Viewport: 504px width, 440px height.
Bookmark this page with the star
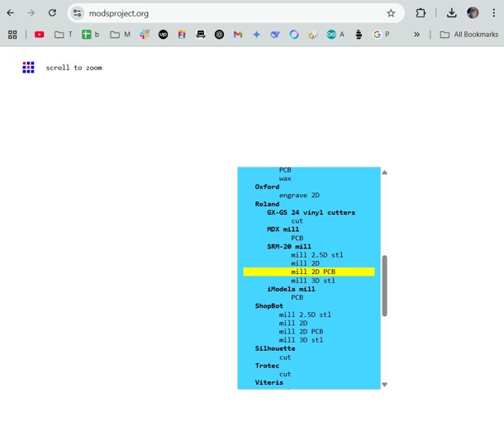[x=391, y=13]
